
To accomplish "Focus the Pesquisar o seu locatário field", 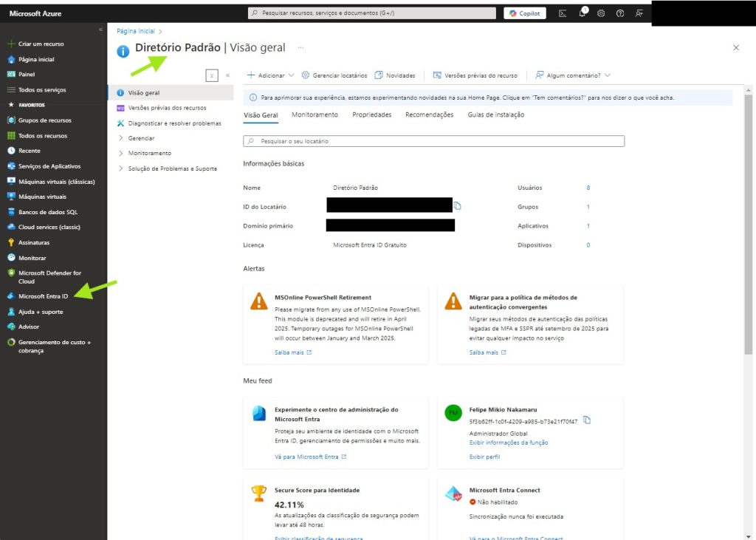I will 433,141.
